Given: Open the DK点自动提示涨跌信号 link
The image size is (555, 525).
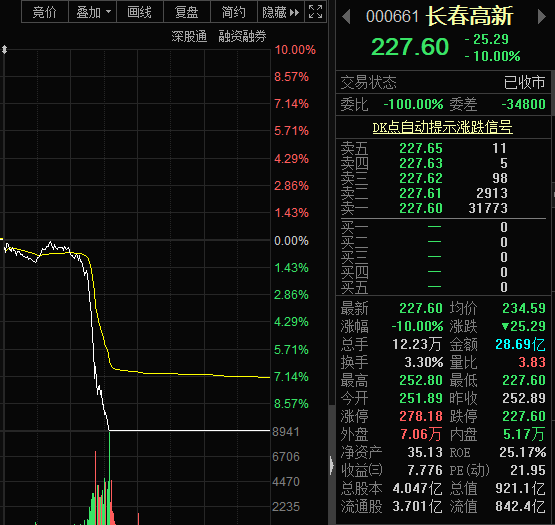Looking at the screenshot, I should [442, 127].
